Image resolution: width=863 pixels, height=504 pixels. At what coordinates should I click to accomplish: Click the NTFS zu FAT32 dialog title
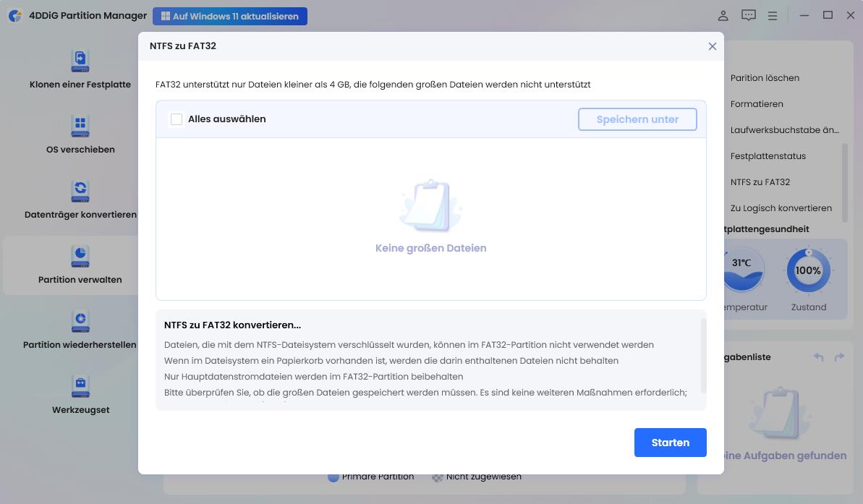(x=183, y=46)
